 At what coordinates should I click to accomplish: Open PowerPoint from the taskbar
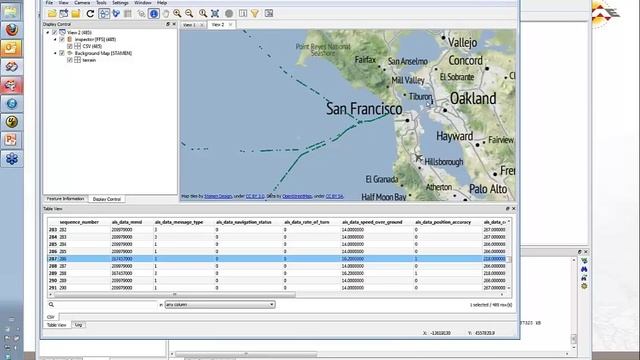[11, 140]
